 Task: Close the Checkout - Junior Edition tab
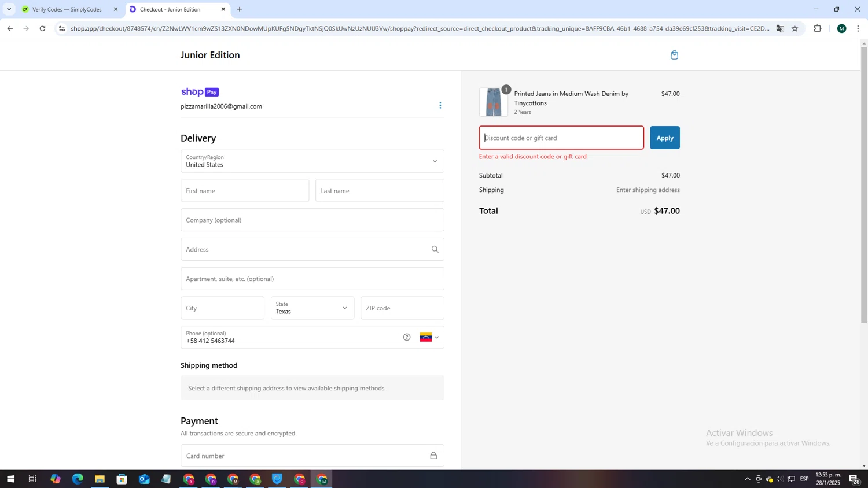point(223,9)
